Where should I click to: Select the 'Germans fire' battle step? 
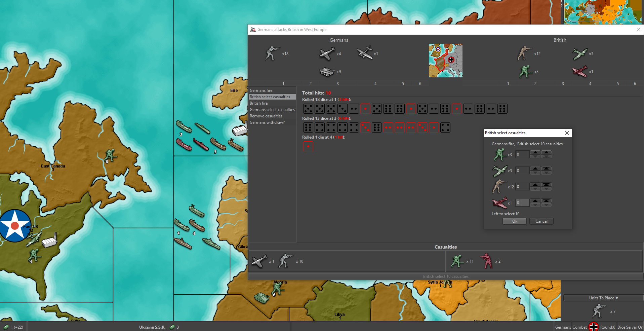click(272, 90)
